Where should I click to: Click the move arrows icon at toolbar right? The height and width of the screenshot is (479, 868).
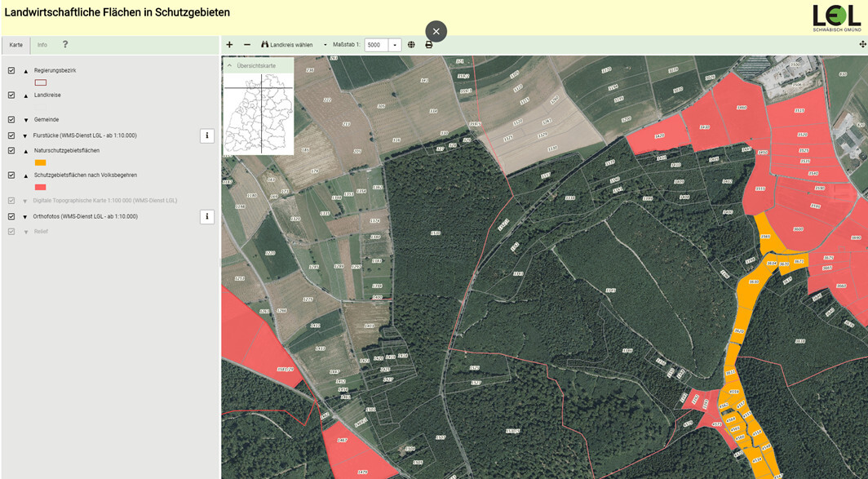click(x=862, y=45)
